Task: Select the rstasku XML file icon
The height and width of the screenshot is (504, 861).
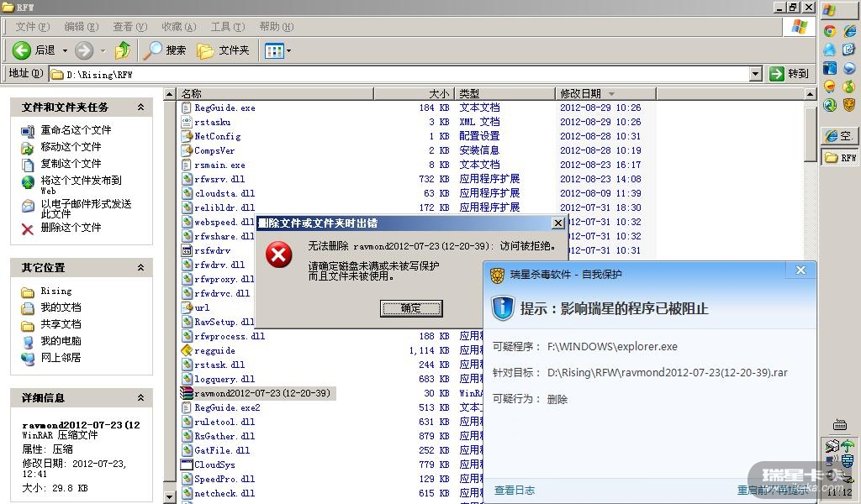Action: pyautogui.click(x=187, y=122)
